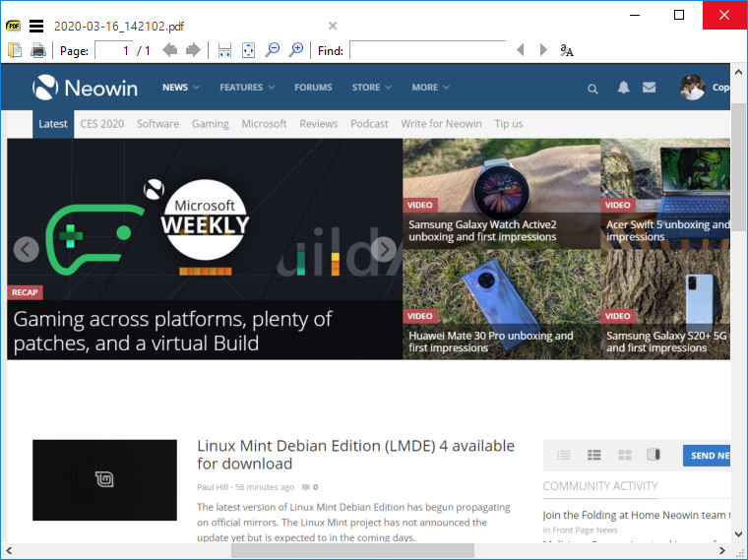Open the Tip us link
The width and height of the screenshot is (748, 560).
509,124
